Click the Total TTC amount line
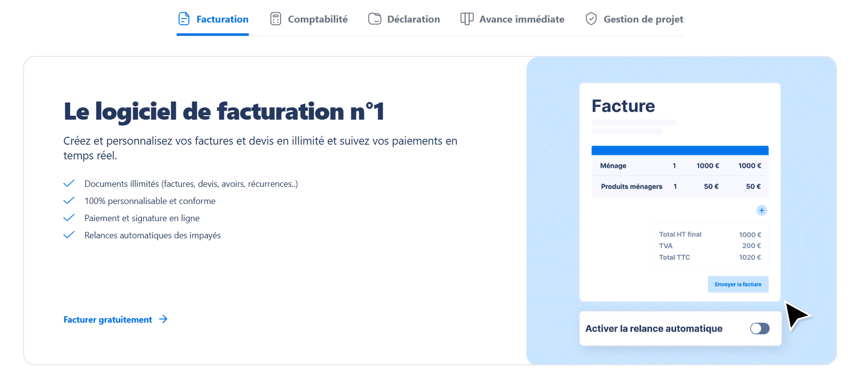The height and width of the screenshot is (382, 868). click(x=710, y=257)
